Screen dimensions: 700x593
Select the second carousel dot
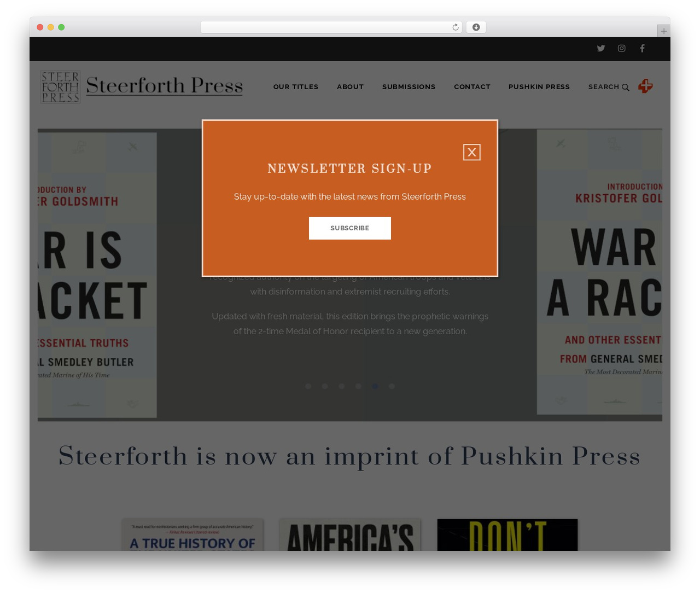(325, 386)
